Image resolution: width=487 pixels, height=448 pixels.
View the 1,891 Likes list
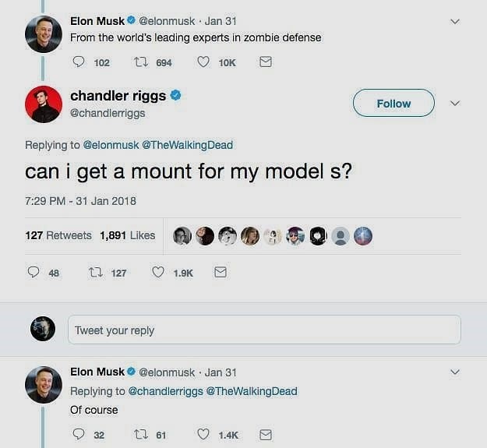click(128, 235)
